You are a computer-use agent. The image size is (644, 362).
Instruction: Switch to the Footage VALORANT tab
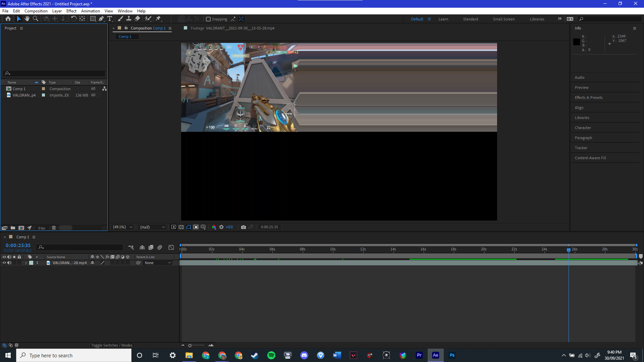(x=232, y=28)
